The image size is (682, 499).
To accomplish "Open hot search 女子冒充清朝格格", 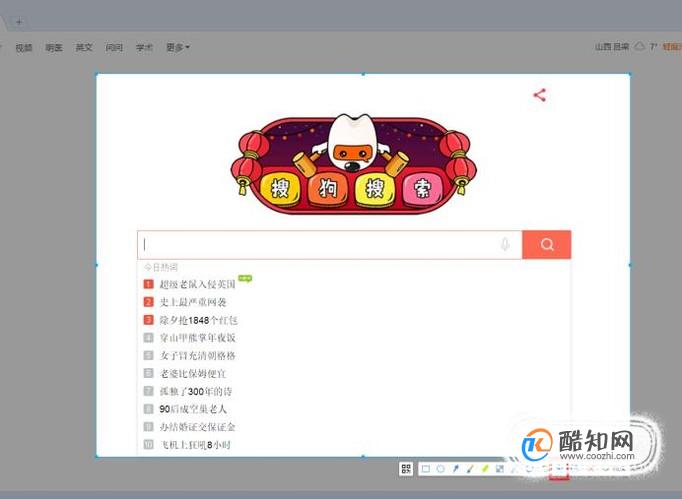I will [x=197, y=355].
